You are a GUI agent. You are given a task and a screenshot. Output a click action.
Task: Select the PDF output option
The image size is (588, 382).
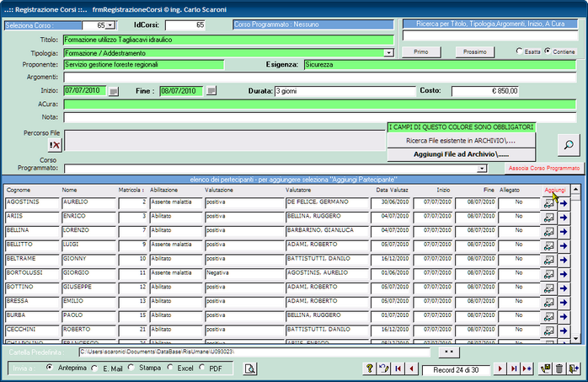pos(202,368)
